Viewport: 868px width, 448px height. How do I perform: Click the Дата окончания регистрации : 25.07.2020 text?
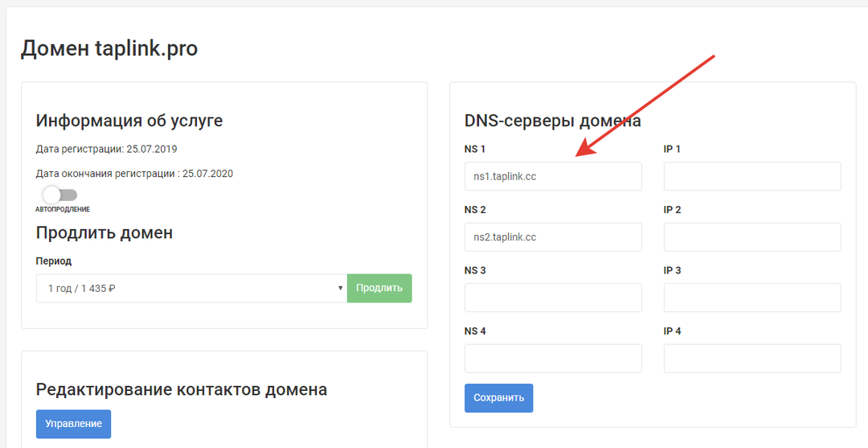click(x=134, y=174)
